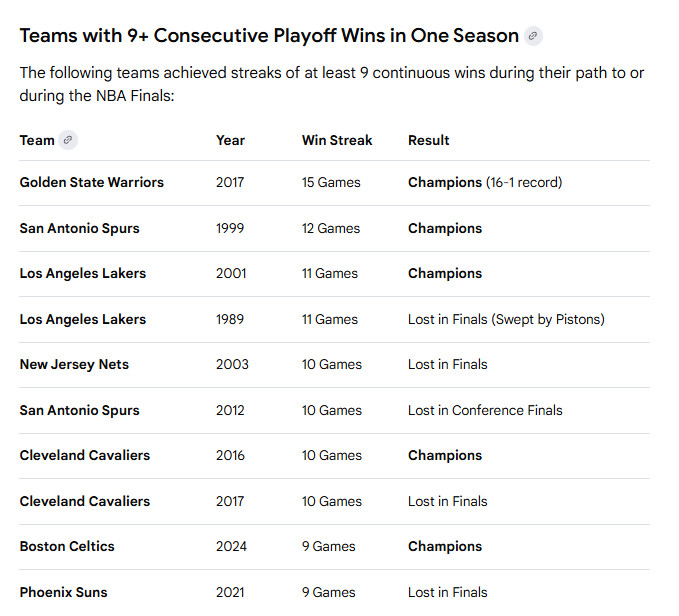
Task: Click the New Jersey Nets row label
Action: click(x=74, y=365)
